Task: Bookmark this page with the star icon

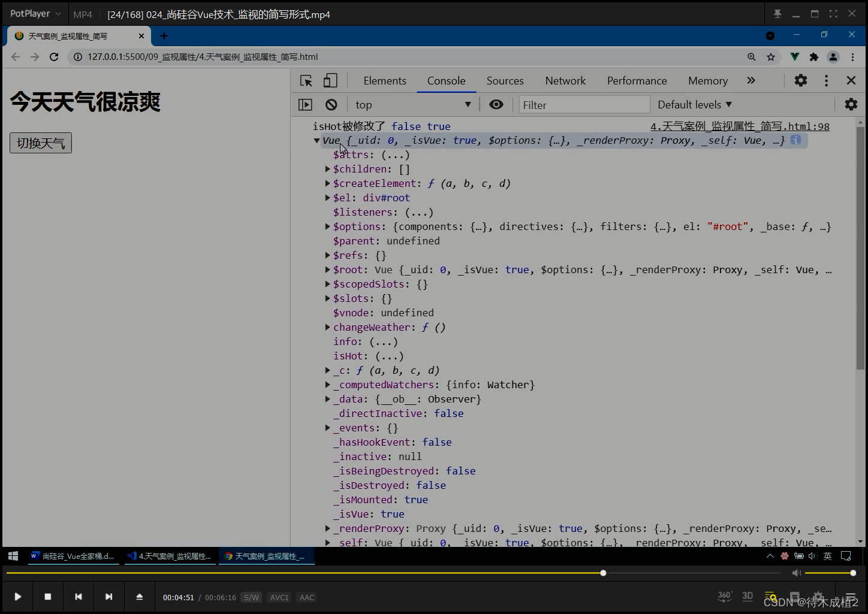Action: pyautogui.click(x=771, y=57)
